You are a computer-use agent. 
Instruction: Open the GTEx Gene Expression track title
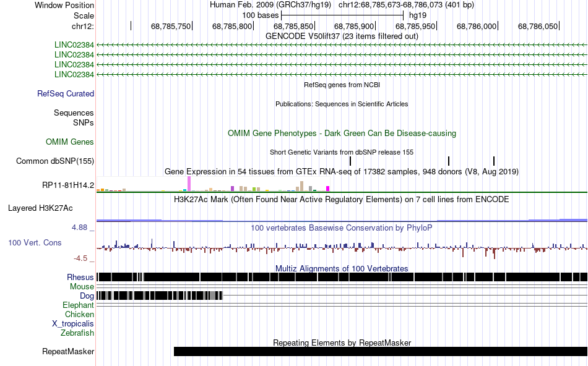point(342,172)
